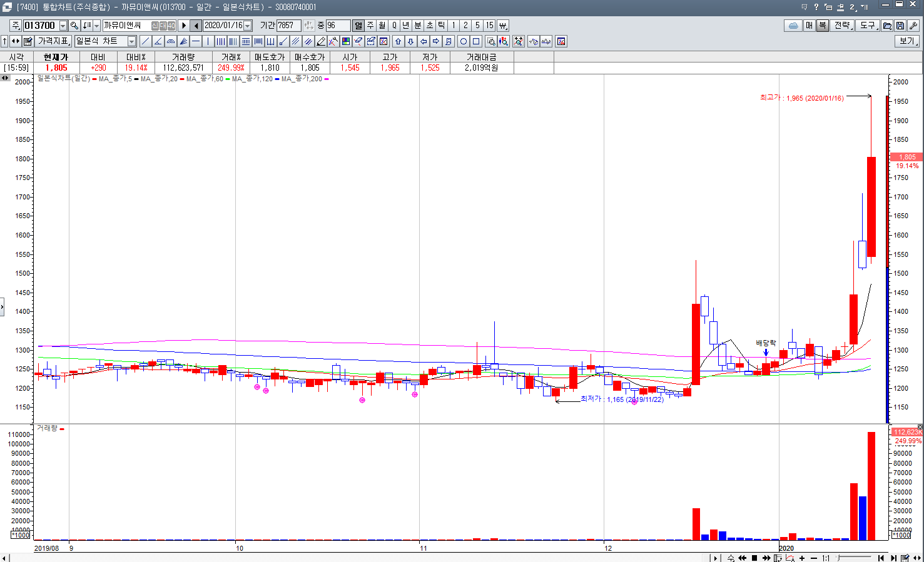Toggle daily (일) chart period

358,26
